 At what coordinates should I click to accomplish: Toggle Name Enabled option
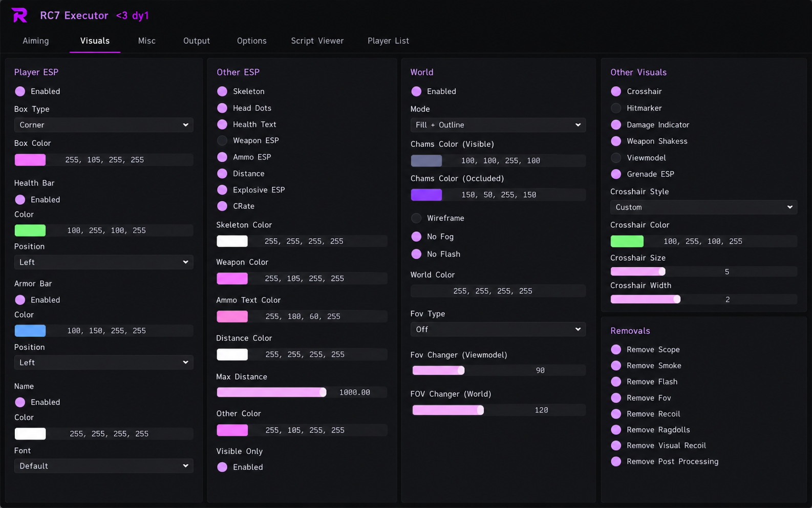coord(20,403)
